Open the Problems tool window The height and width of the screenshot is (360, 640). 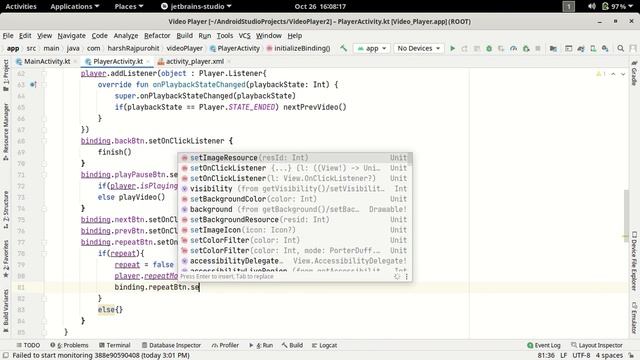69,345
